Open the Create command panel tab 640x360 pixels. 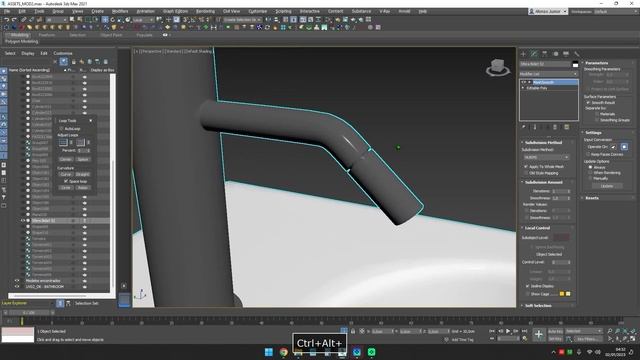click(x=524, y=54)
